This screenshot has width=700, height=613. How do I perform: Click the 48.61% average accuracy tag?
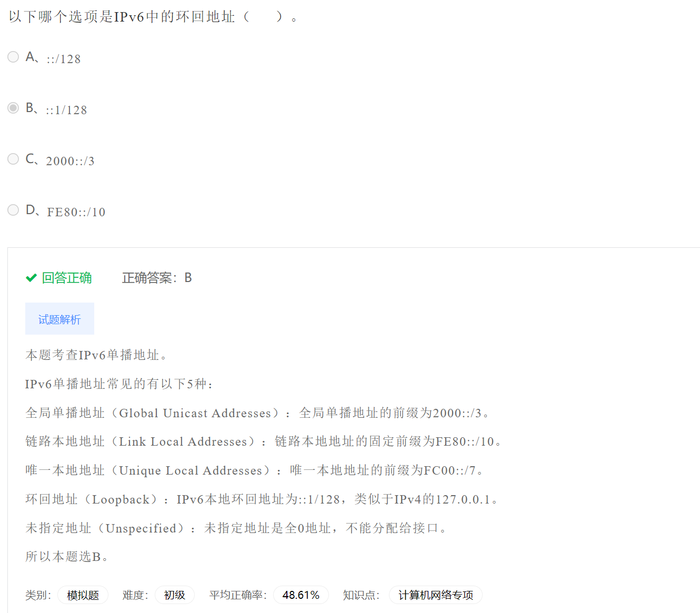coord(301,595)
